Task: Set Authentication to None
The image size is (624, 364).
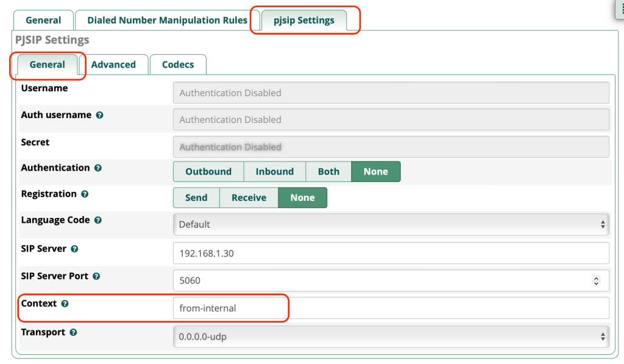Action: tap(375, 172)
